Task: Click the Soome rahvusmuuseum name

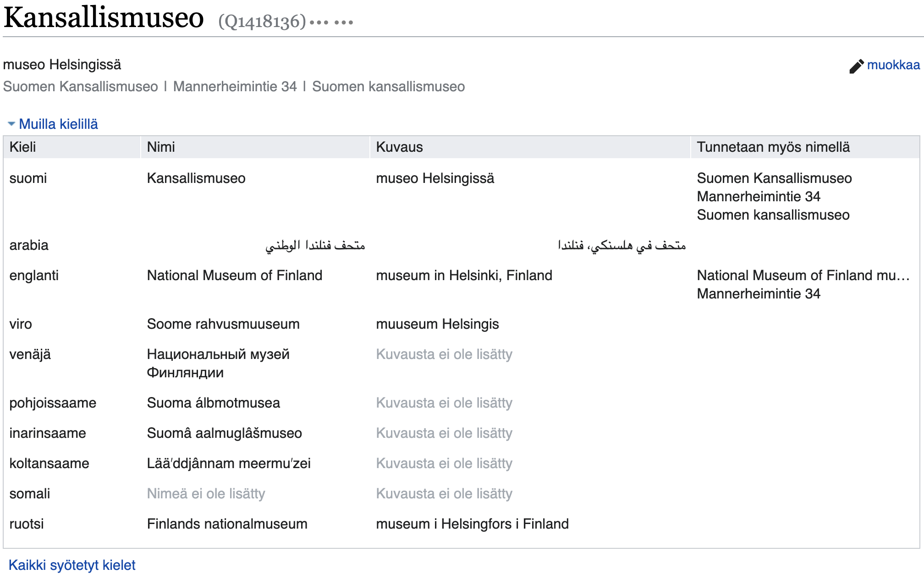Action: point(223,324)
